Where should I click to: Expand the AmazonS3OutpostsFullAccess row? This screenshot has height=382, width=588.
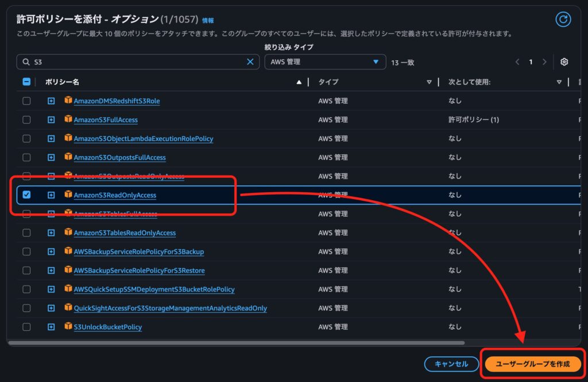[51, 157]
